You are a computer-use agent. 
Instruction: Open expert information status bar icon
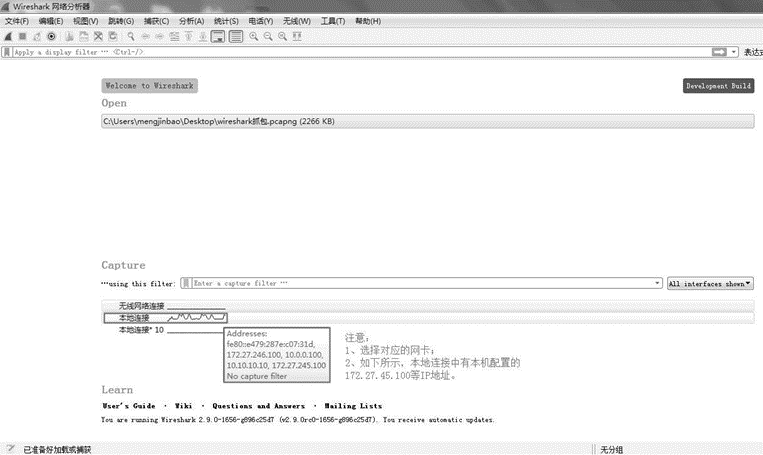point(10,449)
